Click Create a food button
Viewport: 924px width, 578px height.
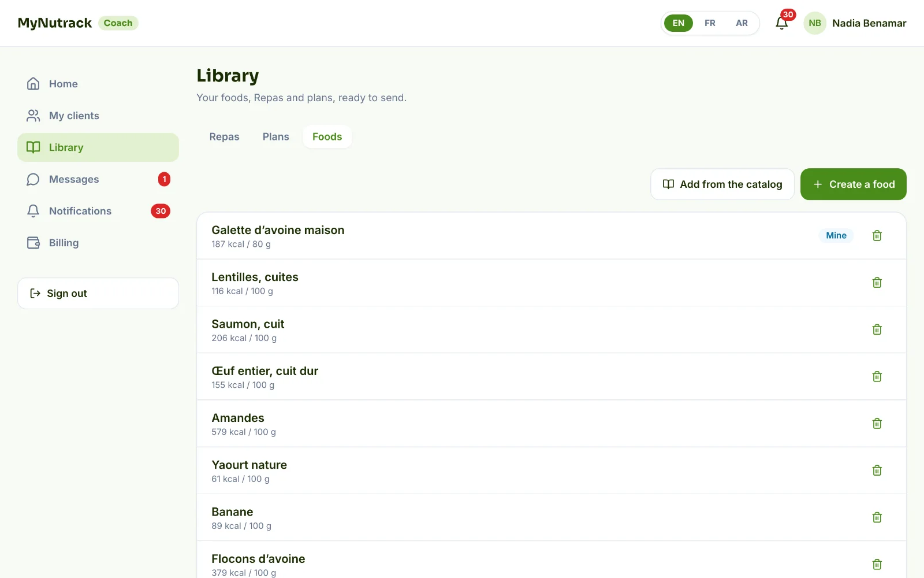[854, 184]
